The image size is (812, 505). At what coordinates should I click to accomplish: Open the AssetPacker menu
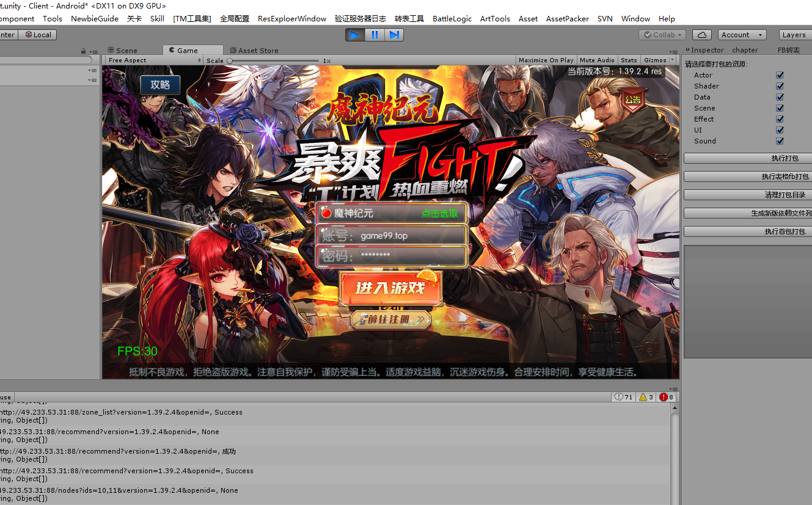pyautogui.click(x=567, y=18)
